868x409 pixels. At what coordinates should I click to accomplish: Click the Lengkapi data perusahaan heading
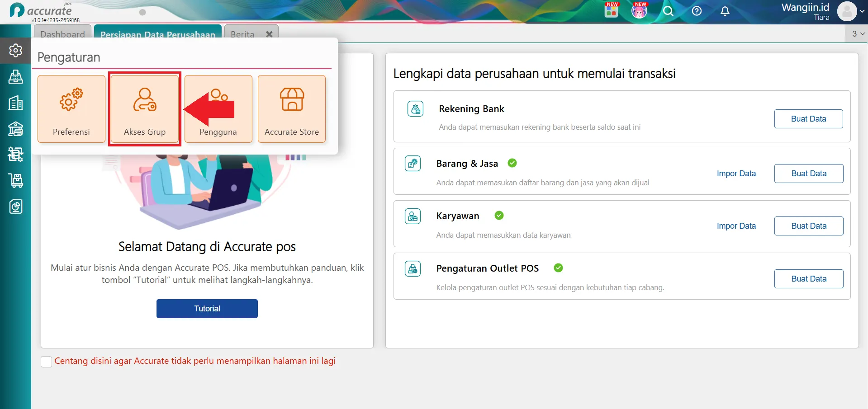click(x=534, y=74)
